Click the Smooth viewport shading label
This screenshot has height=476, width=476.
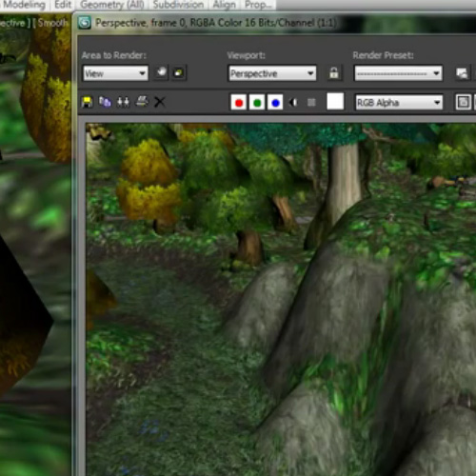pyautogui.click(x=53, y=23)
